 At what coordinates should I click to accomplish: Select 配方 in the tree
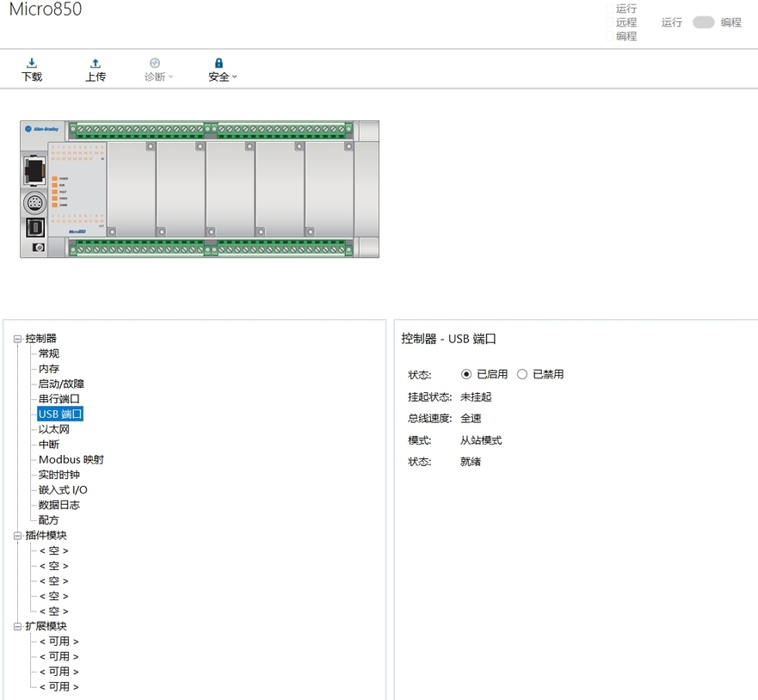click(x=49, y=520)
